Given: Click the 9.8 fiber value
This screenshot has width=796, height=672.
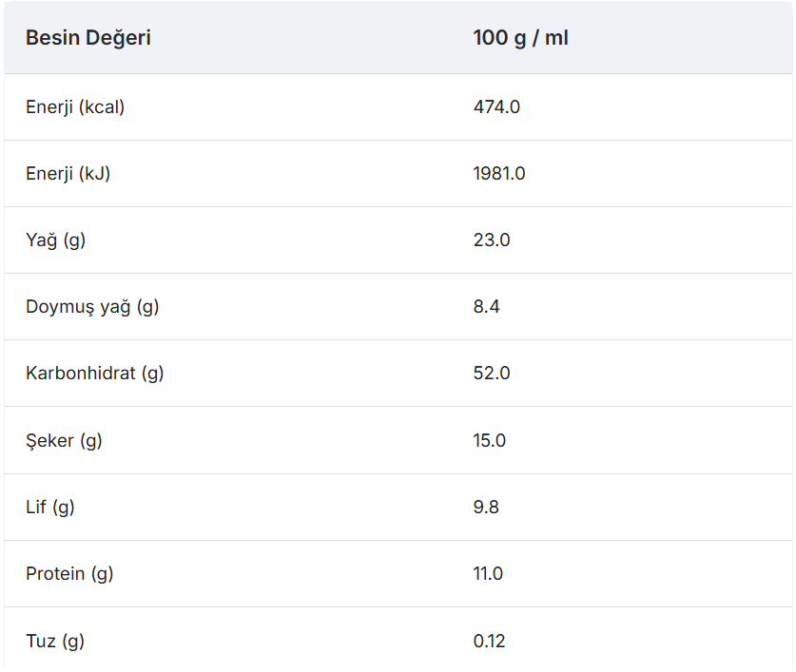Looking at the screenshot, I should (x=486, y=507).
